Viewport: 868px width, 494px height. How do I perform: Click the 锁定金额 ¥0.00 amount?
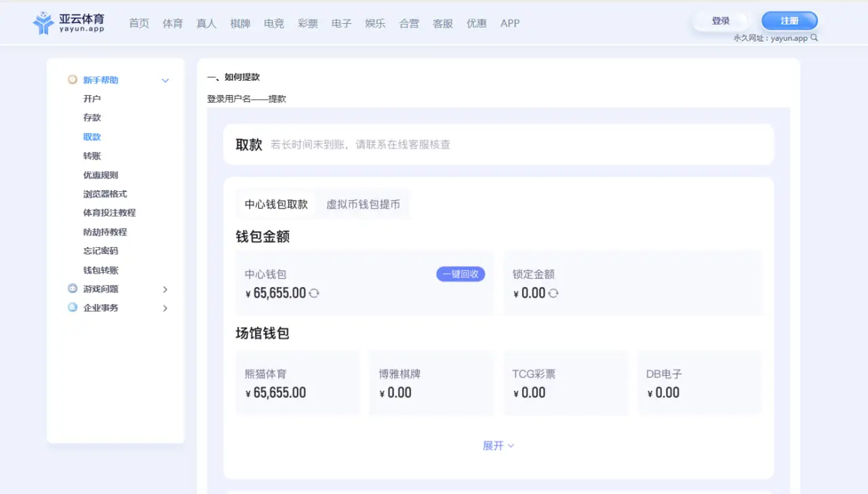[530, 293]
